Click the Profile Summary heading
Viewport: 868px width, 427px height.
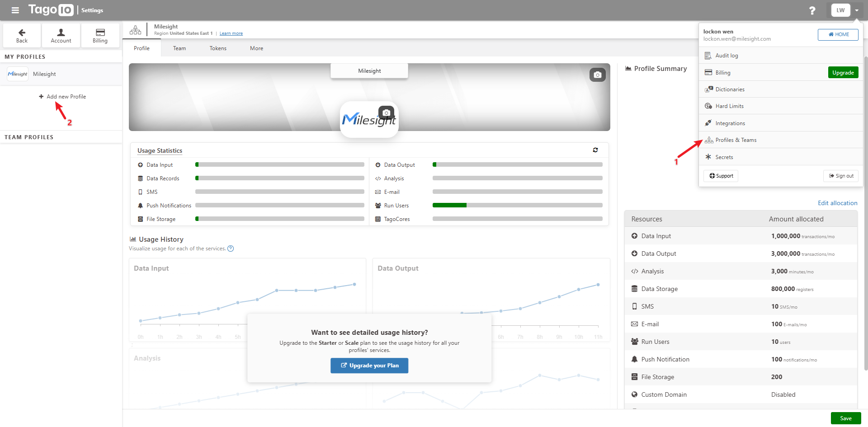click(x=660, y=69)
